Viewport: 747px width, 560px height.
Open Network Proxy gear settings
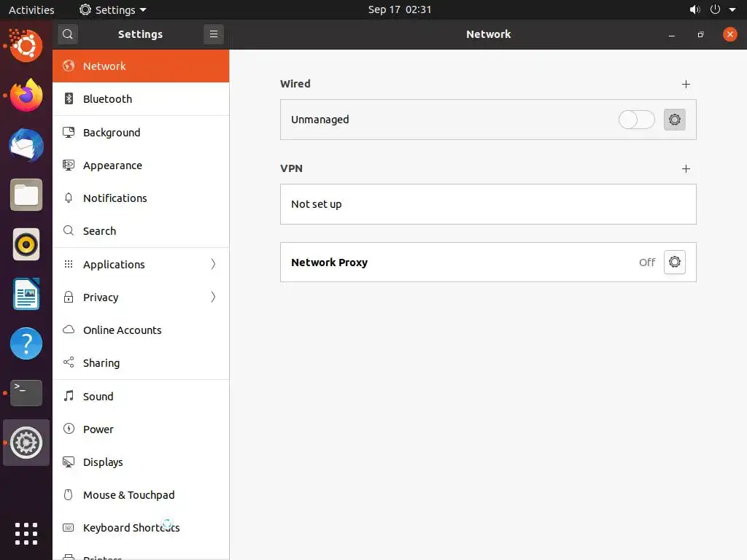(x=674, y=262)
